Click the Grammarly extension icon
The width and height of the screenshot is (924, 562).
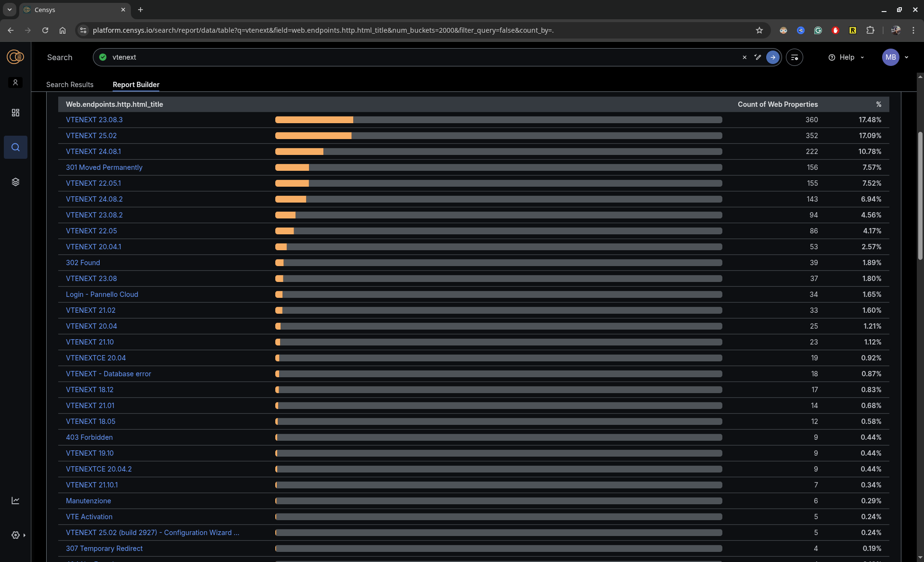818,30
